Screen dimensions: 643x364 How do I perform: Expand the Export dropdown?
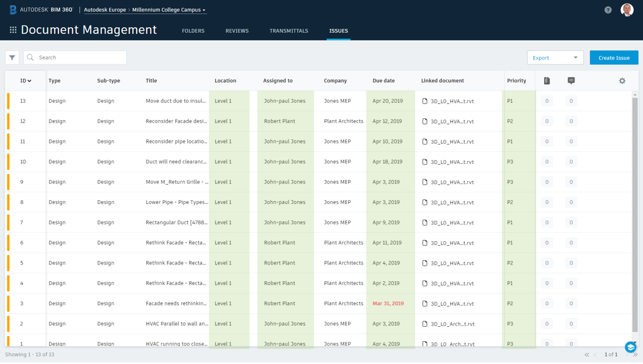(555, 58)
